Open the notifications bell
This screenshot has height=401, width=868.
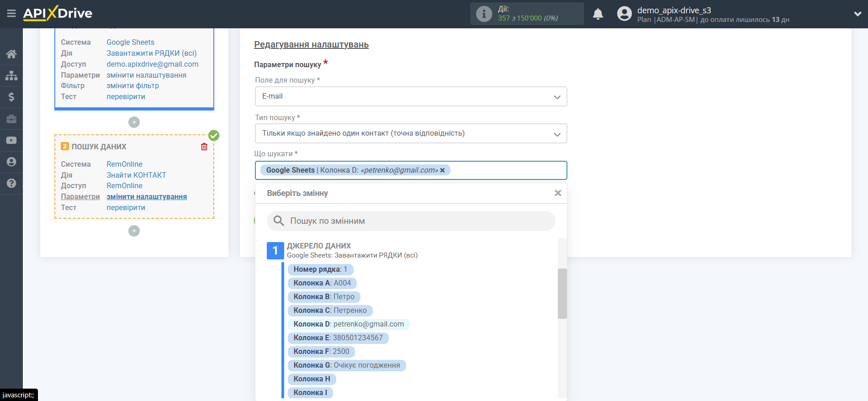(598, 14)
